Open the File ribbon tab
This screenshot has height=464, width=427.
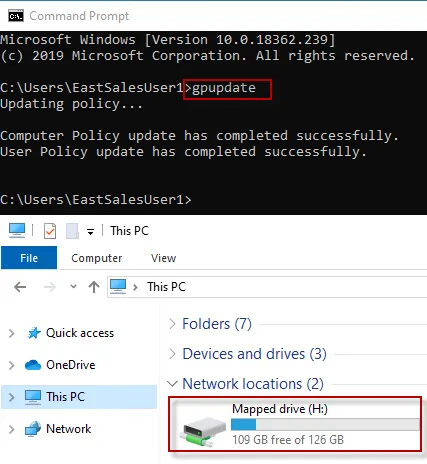coord(29,258)
